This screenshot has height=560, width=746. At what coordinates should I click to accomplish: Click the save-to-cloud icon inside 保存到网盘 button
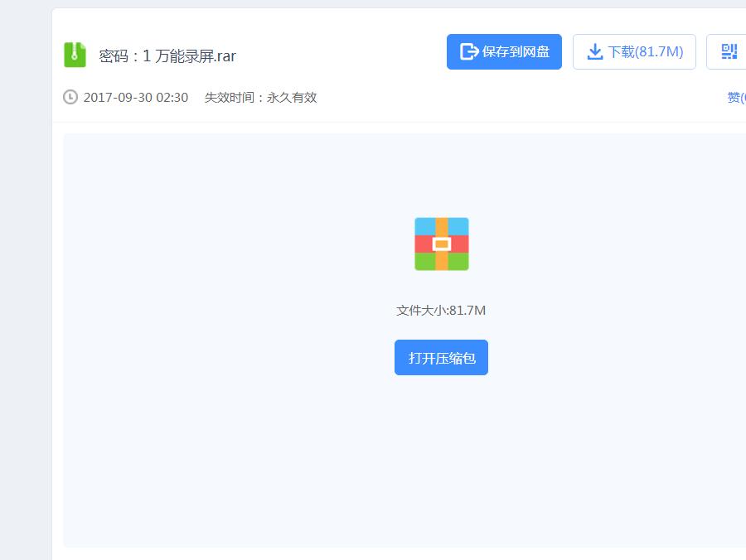point(467,51)
